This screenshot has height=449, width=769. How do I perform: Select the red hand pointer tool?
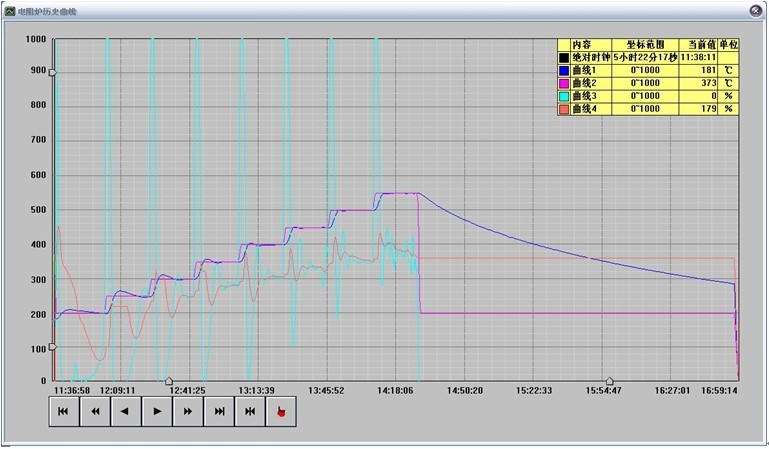[281, 411]
